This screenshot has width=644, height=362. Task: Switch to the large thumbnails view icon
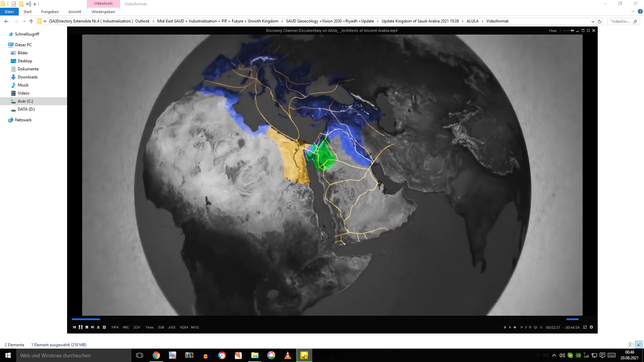tap(639, 345)
